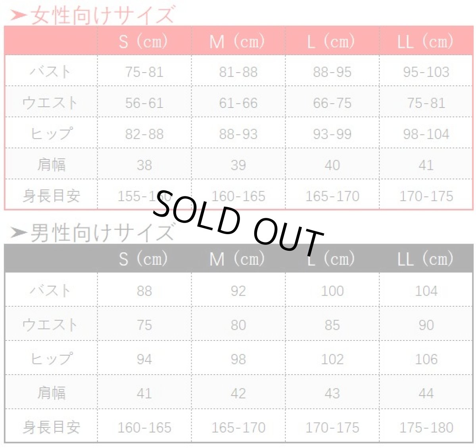Select the 男性向けサイズ heading text

tap(102, 233)
